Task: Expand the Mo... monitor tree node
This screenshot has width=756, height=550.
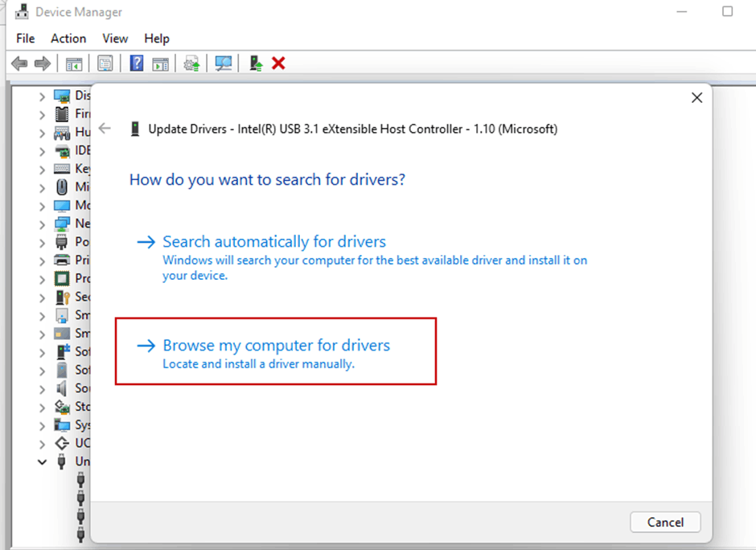Action: [42, 207]
